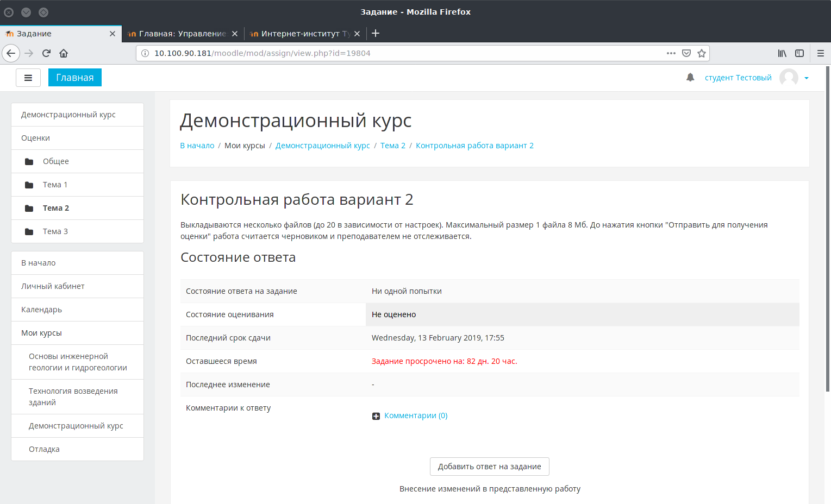This screenshot has height=504, width=831.
Task: Select Тема 3 label in sidebar
Action: (55, 231)
